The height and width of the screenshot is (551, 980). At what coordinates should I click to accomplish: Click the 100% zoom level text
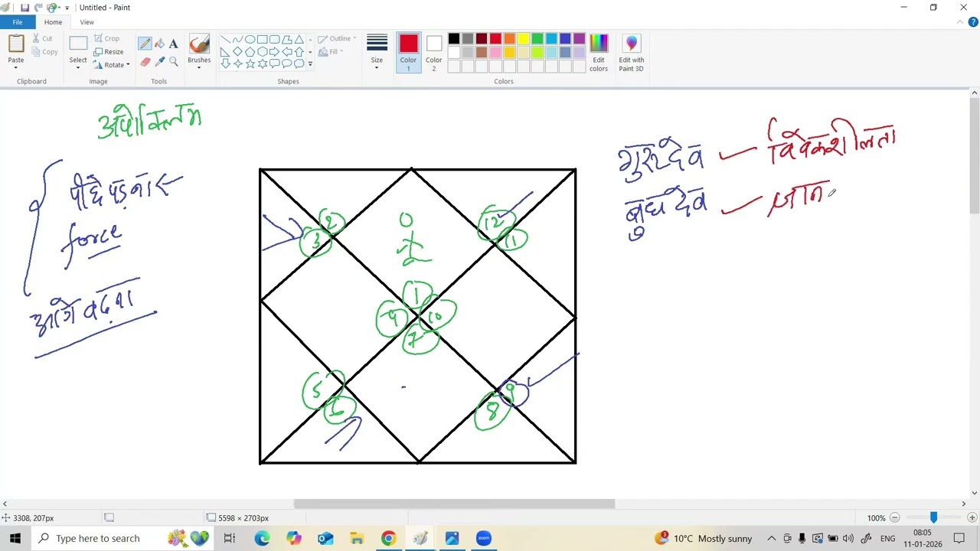(x=876, y=518)
